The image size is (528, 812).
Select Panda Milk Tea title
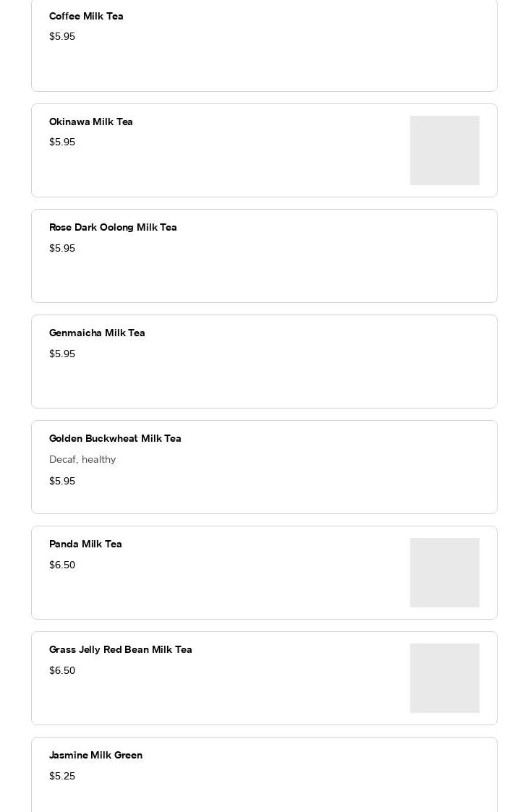point(85,544)
